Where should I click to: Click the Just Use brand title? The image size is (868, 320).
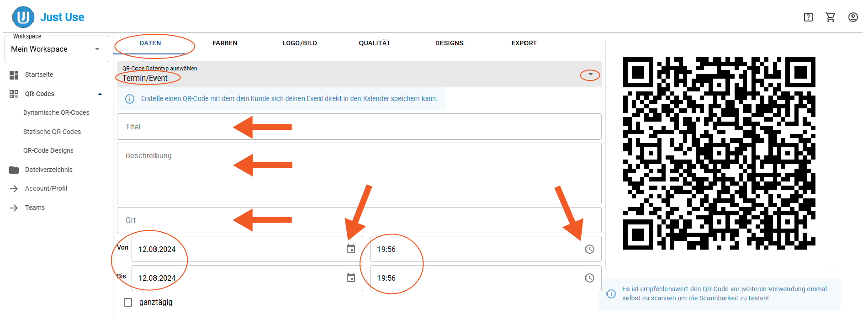62,17
